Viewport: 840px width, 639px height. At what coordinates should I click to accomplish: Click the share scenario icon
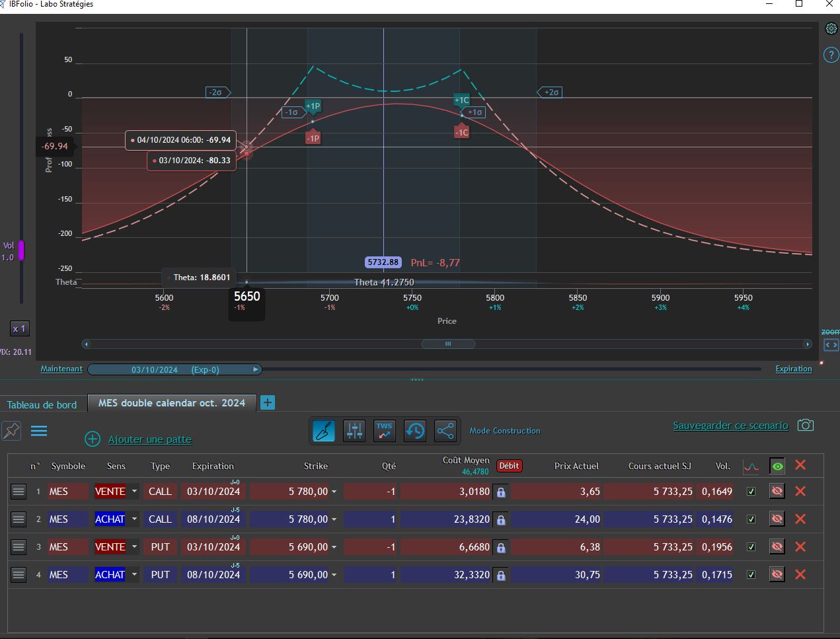[x=445, y=432]
